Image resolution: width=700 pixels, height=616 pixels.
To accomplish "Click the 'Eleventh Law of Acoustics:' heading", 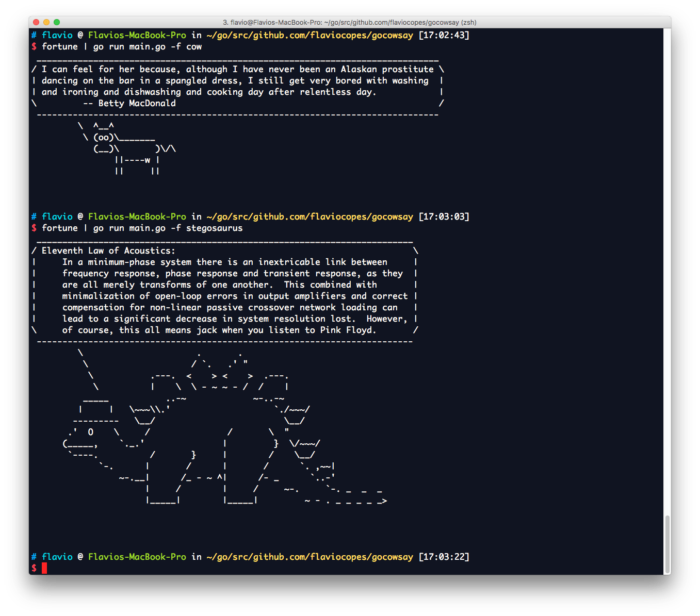I will click(x=108, y=251).
